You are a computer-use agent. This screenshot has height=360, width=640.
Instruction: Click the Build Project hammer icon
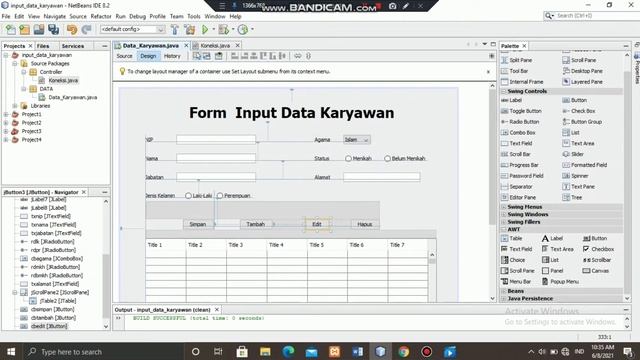click(x=175, y=29)
